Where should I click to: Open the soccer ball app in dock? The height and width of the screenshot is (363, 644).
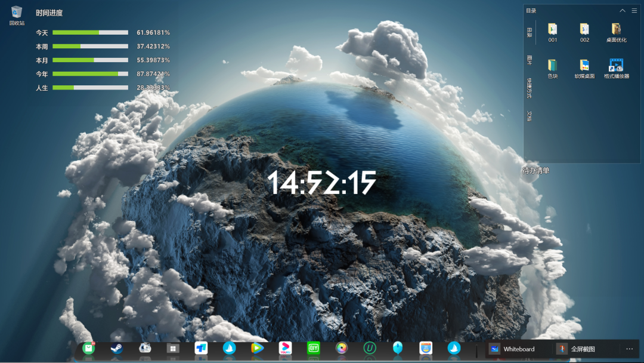(x=145, y=348)
